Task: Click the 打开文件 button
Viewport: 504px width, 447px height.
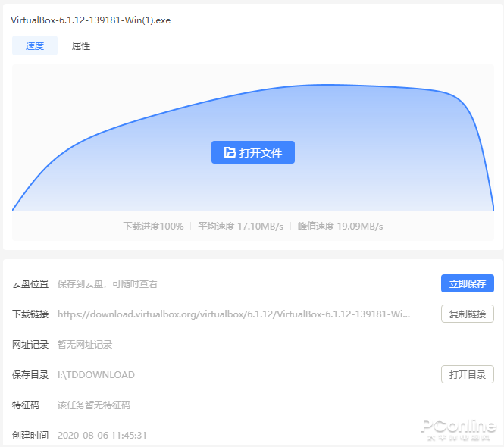Action: 253,152
